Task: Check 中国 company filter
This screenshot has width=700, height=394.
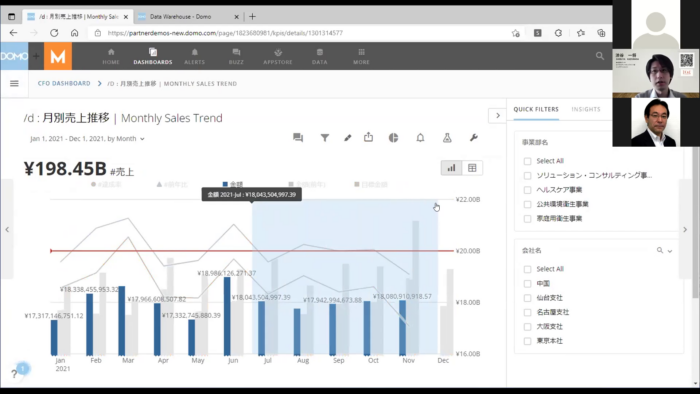Action: click(x=527, y=284)
